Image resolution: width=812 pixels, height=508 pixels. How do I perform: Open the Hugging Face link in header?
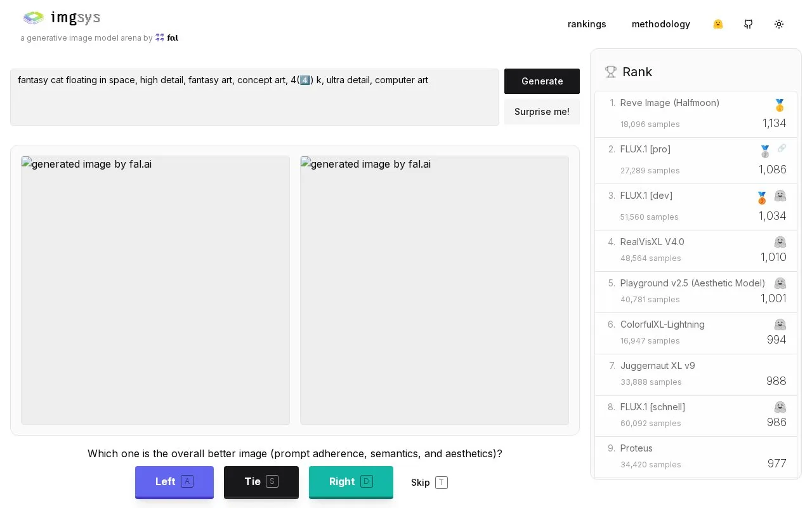pyautogui.click(x=718, y=24)
